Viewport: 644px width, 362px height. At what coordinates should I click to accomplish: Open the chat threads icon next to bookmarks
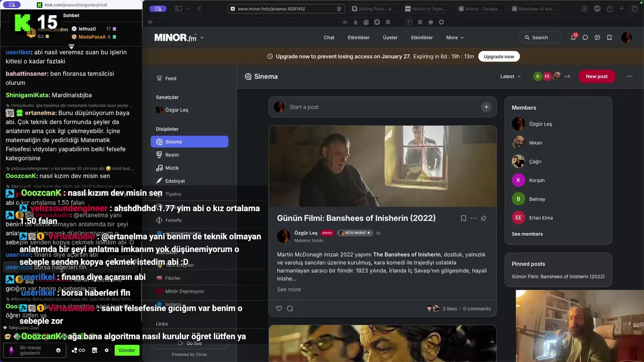[x=597, y=38]
